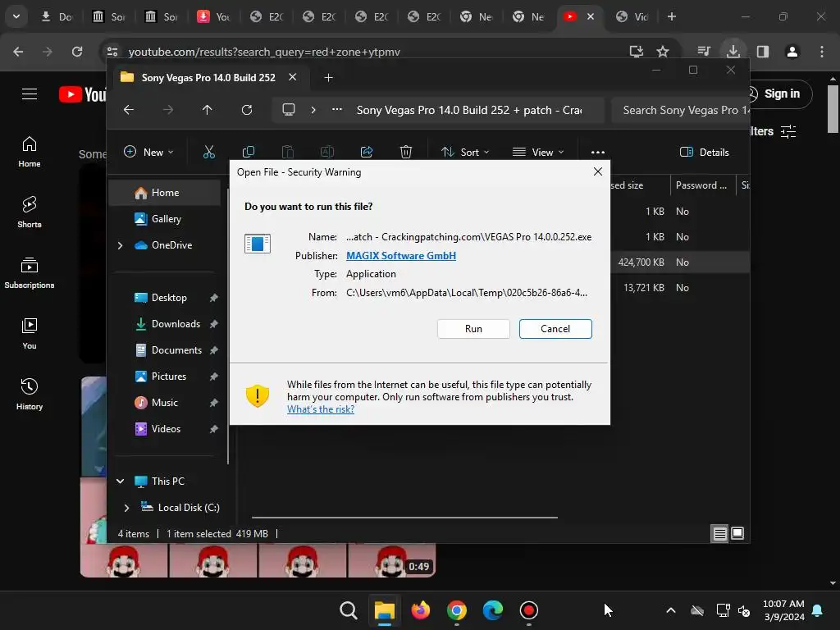
Task: Expand the Local Disk (C:) node
Action: click(x=126, y=508)
